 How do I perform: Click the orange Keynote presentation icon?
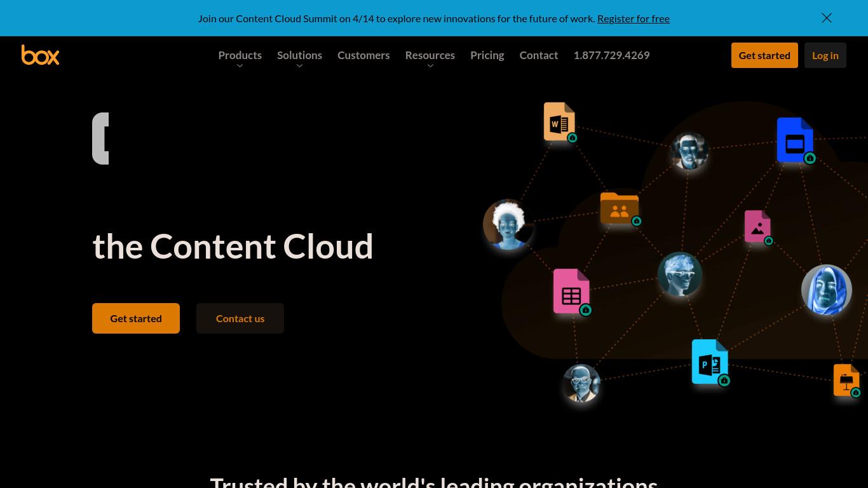pos(846,380)
